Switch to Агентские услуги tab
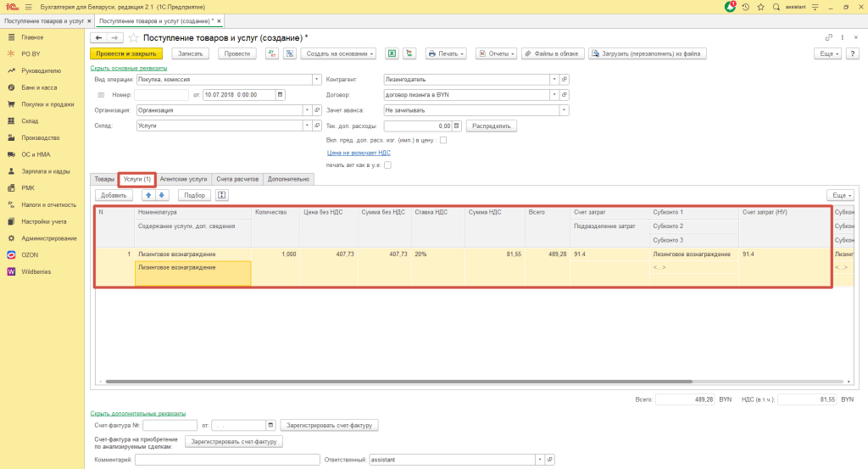The width and height of the screenshot is (868, 469). pos(183,179)
